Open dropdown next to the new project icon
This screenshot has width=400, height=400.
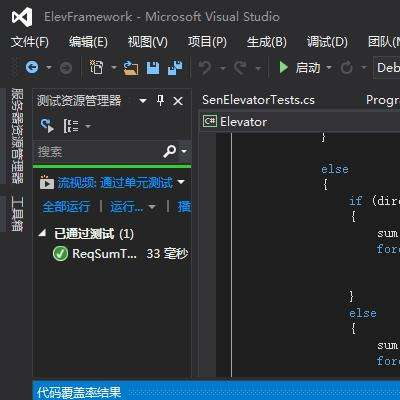(x=114, y=68)
